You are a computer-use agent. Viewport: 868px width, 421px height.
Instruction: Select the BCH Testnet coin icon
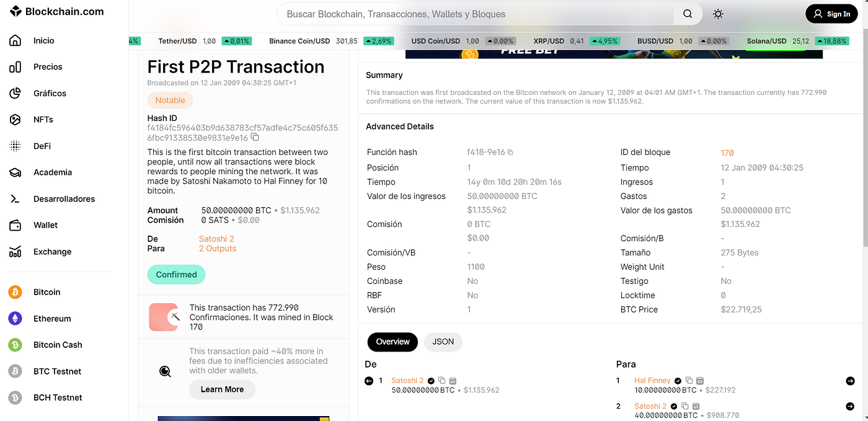coord(15,397)
